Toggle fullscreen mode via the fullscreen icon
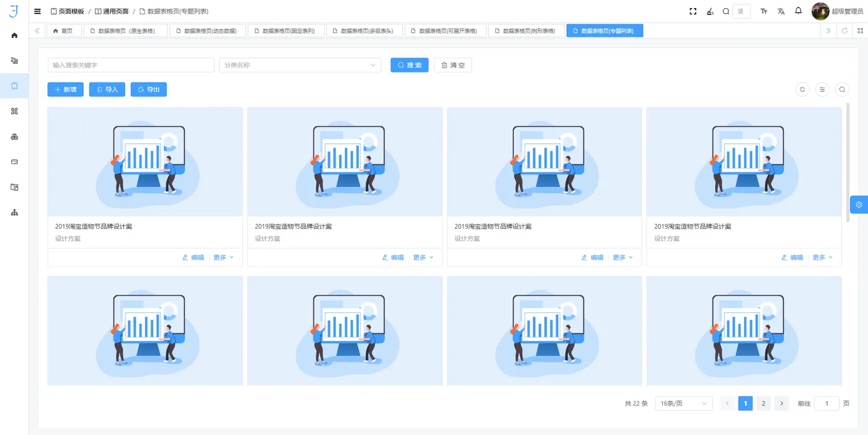Image resolution: width=868 pixels, height=435 pixels. (693, 11)
